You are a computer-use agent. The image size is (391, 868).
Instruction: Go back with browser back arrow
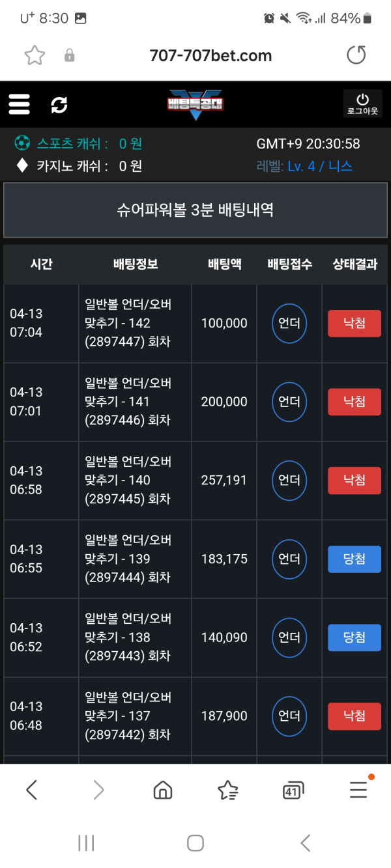pyautogui.click(x=32, y=790)
